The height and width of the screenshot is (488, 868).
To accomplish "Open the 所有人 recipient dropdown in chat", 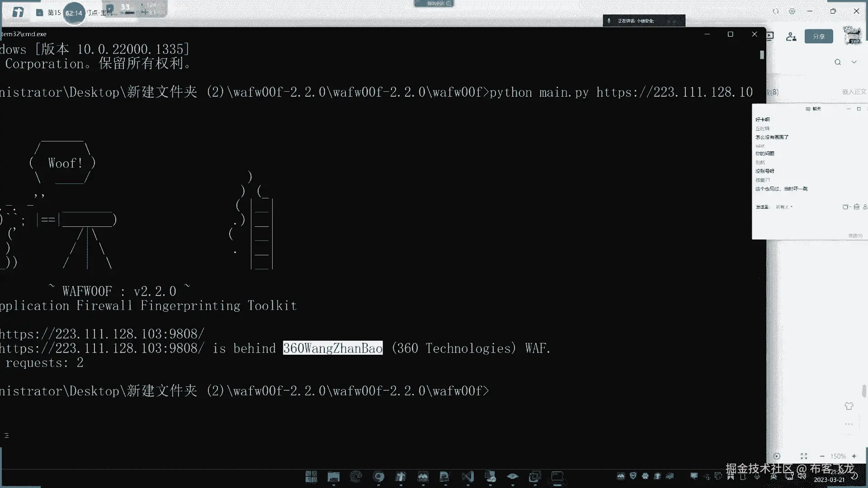I will click(x=784, y=207).
